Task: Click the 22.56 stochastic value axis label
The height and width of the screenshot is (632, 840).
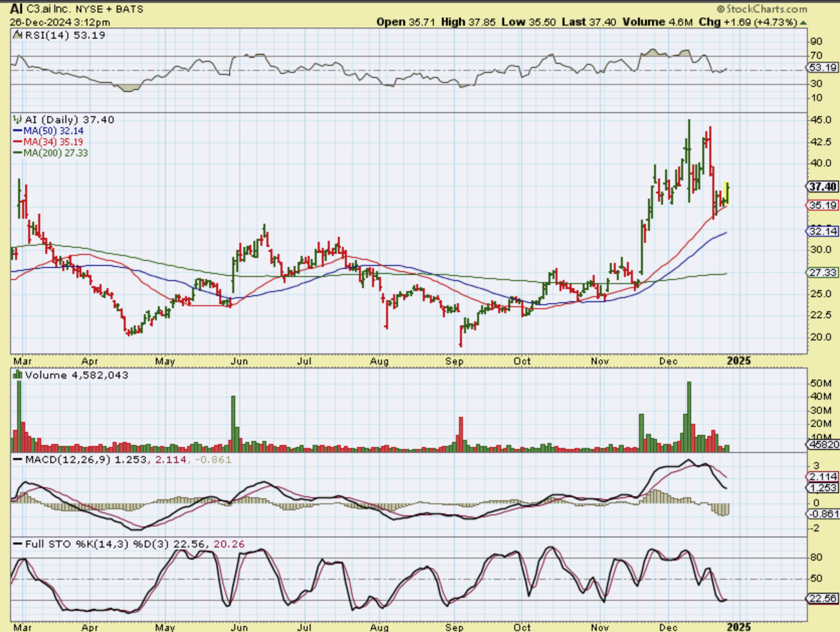Action: pos(822,598)
